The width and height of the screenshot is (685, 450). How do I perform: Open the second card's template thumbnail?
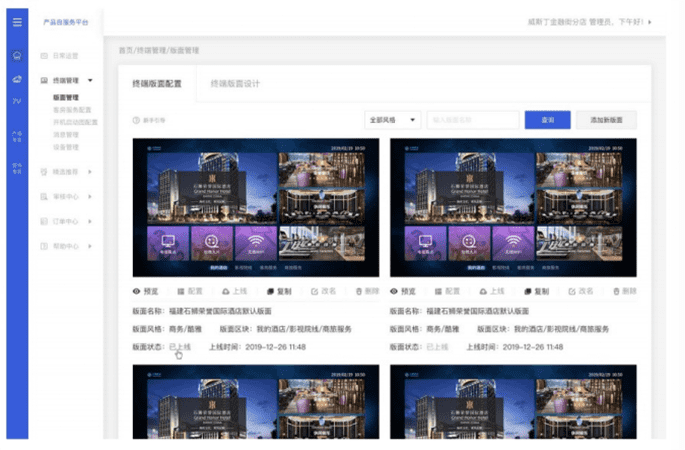pyautogui.click(x=513, y=208)
